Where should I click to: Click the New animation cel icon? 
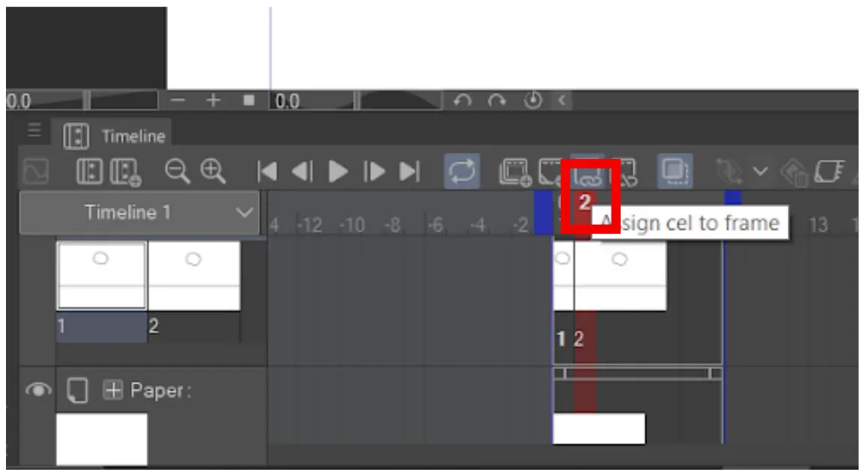tap(515, 172)
